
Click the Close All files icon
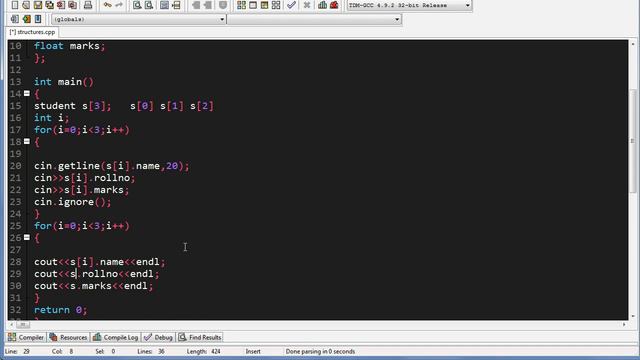(x=72, y=5)
